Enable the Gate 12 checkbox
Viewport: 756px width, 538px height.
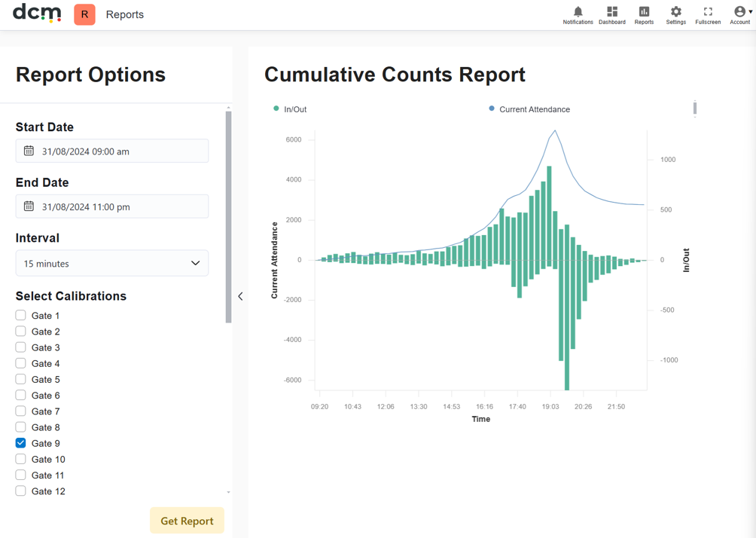click(x=21, y=491)
